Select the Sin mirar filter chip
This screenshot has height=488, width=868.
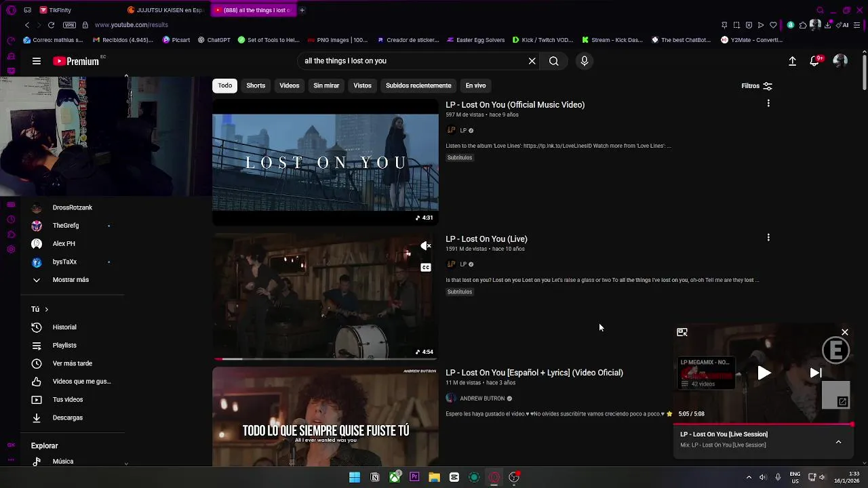326,85
